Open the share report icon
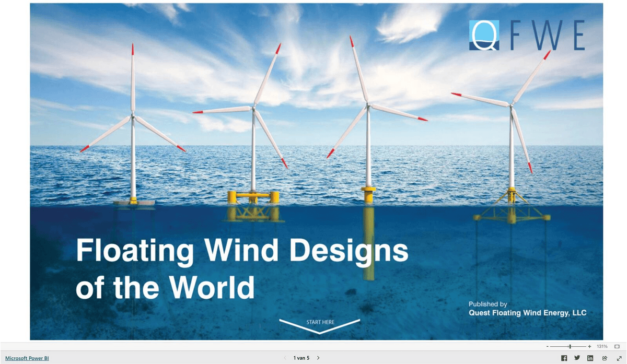The width and height of the screenshot is (627, 364). click(605, 358)
